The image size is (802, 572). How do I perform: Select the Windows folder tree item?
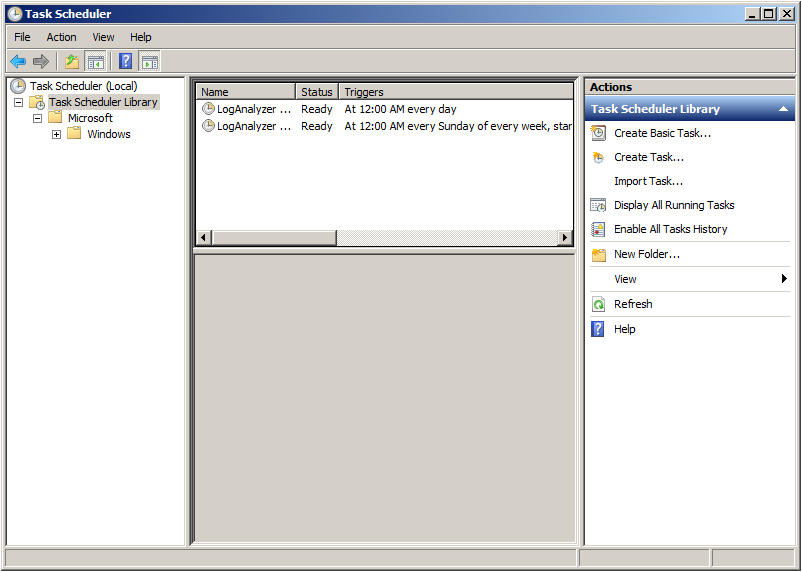tap(108, 134)
